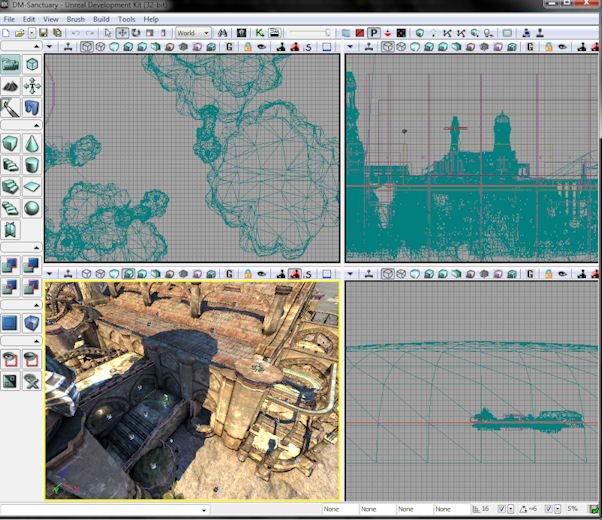Viewport: 602px width, 520px height.
Task: Toggle lock icon in top wireframe viewport toolbar
Action: click(248, 47)
